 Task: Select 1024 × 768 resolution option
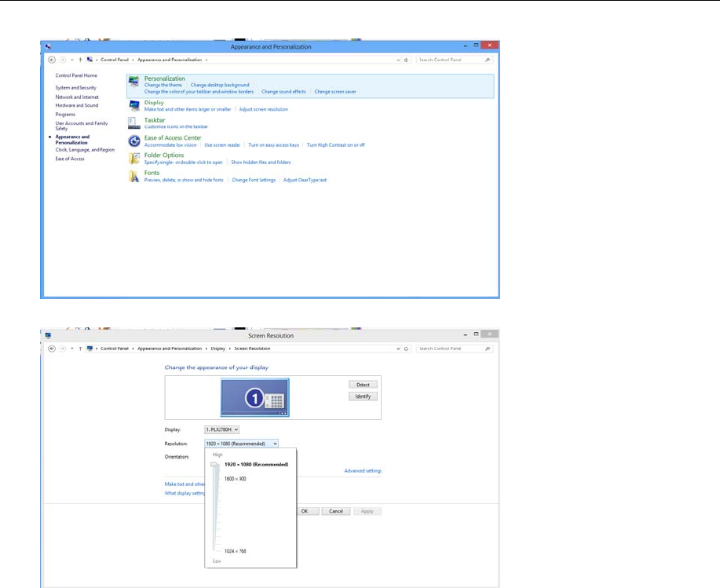coord(235,551)
